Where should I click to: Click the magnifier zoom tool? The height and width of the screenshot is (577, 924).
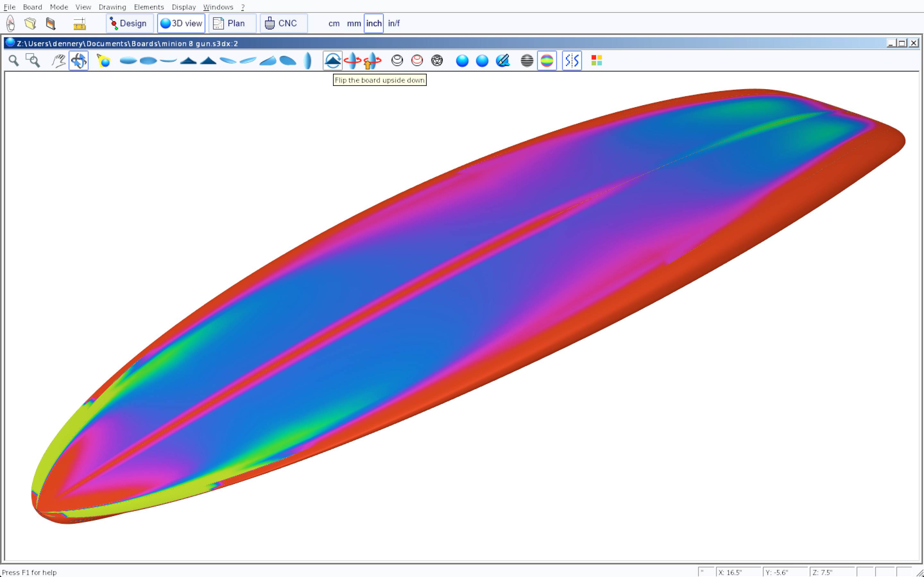14,61
